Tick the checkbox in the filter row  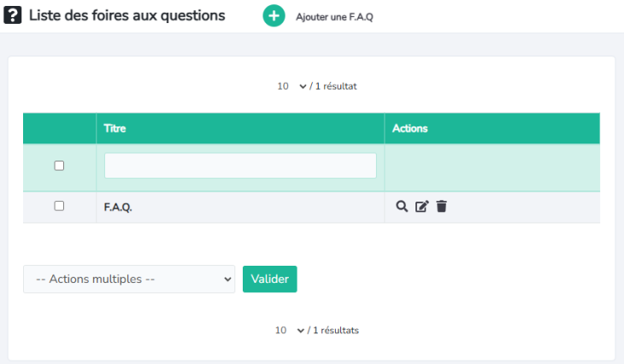point(59,166)
